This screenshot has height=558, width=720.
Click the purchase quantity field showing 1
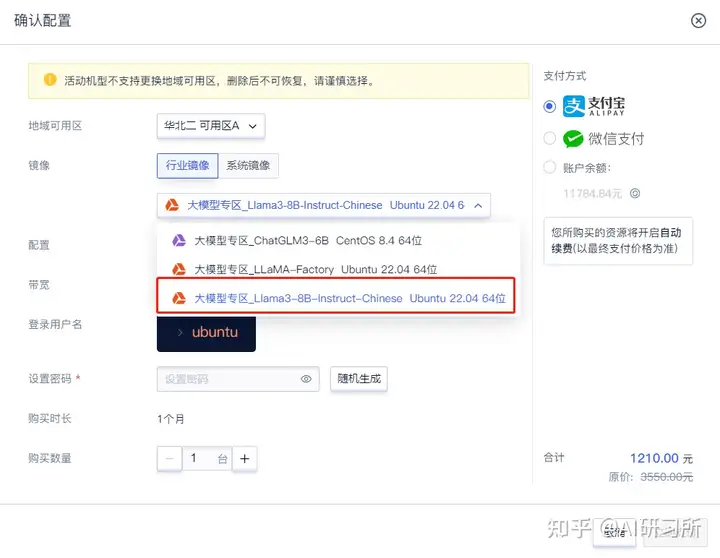(x=207, y=458)
